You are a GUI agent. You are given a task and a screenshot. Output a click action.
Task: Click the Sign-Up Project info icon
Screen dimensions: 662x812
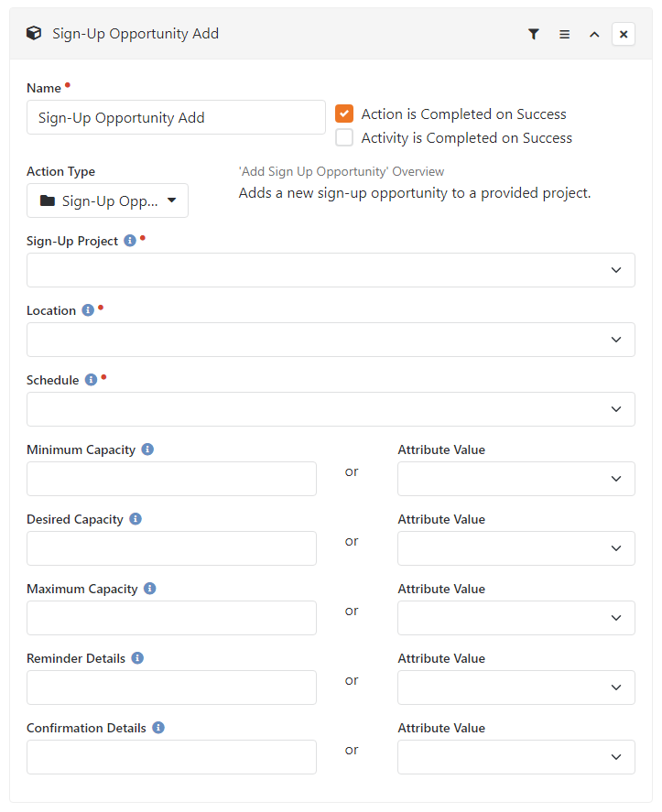pyautogui.click(x=130, y=241)
